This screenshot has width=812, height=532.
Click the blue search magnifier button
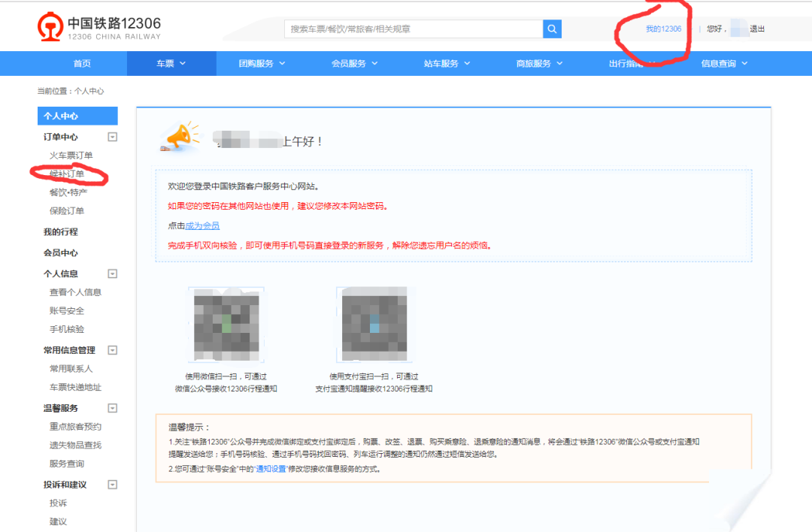pos(553,29)
